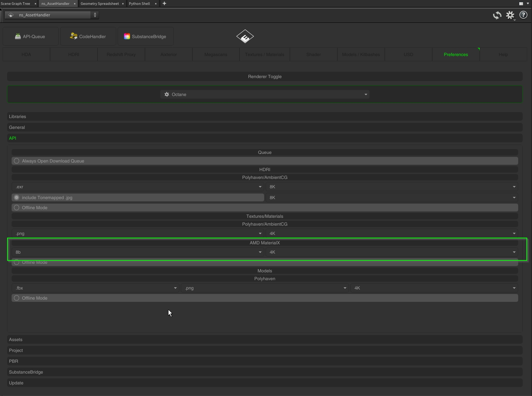Toggle include Tonemapped .jpg option
The image size is (532, 396).
tap(16, 198)
